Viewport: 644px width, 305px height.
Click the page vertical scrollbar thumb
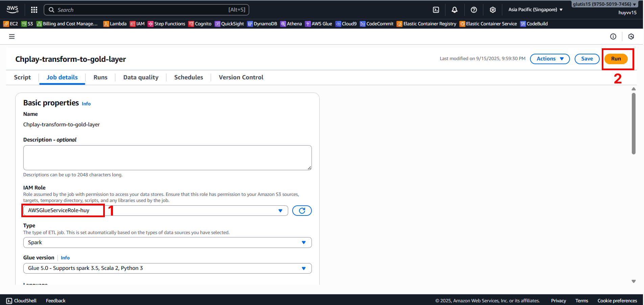click(x=634, y=123)
